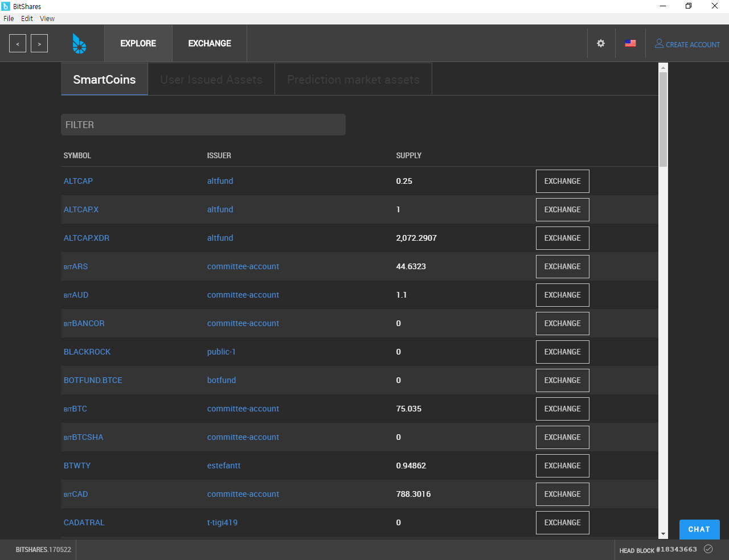
Task: Open the ALTCAP.XDR asset link
Action: (87, 238)
